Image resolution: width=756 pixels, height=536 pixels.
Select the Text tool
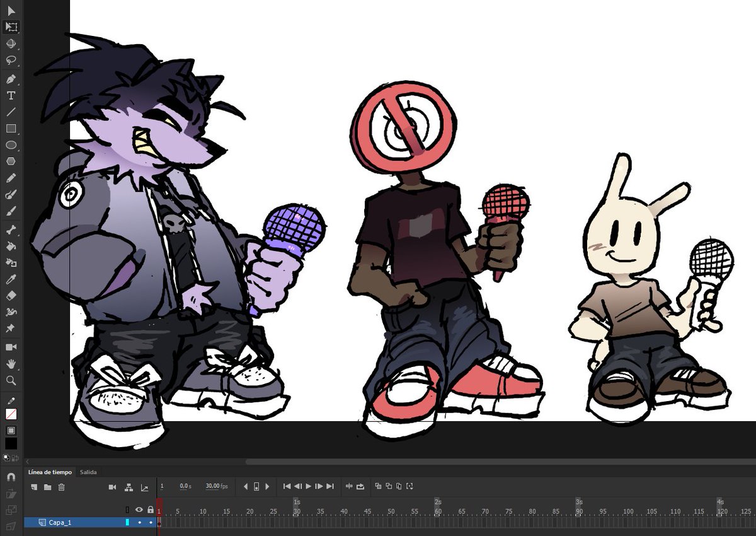(x=11, y=96)
